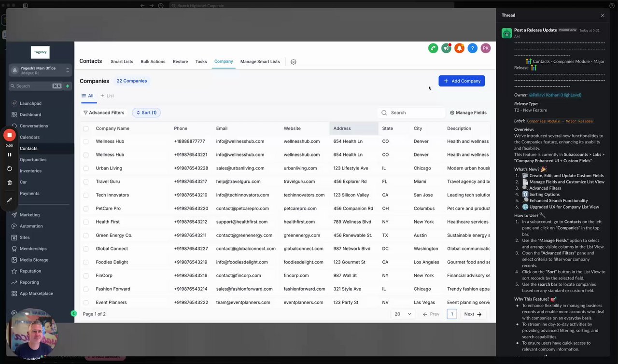Click the Launchpad rocket icon

click(14, 103)
